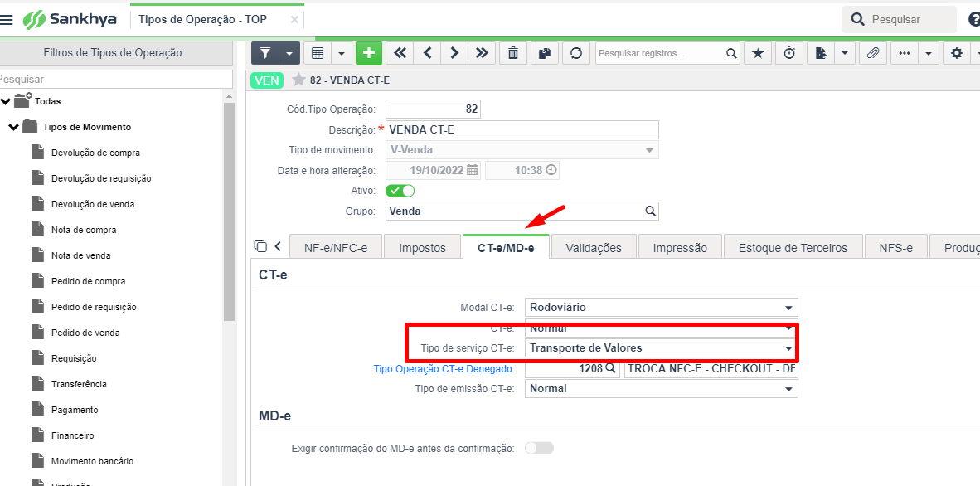Image resolution: width=980 pixels, height=486 pixels.
Task: Go to the last record arrow
Action: coord(481,53)
